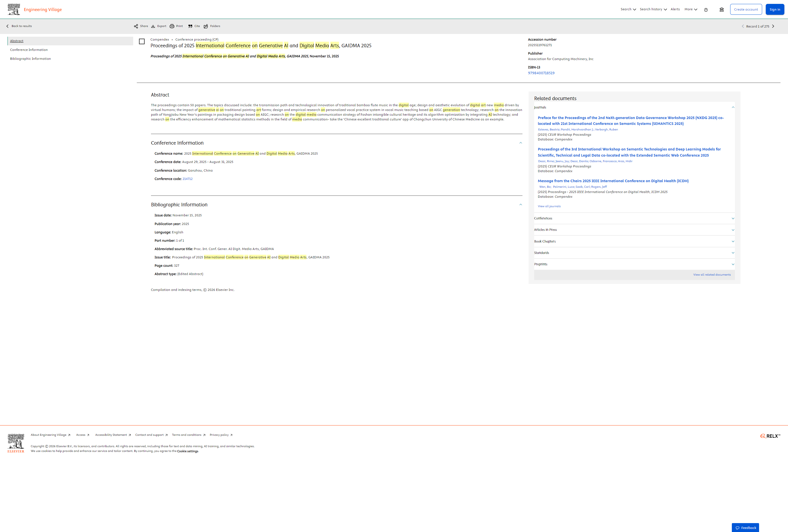Click the Folders icon

point(206,26)
